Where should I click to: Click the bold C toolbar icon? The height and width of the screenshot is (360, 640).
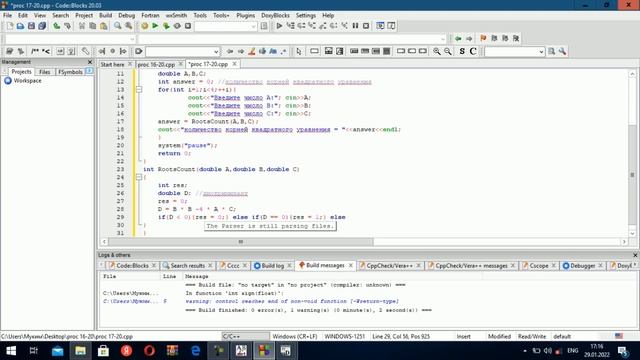tap(473, 51)
